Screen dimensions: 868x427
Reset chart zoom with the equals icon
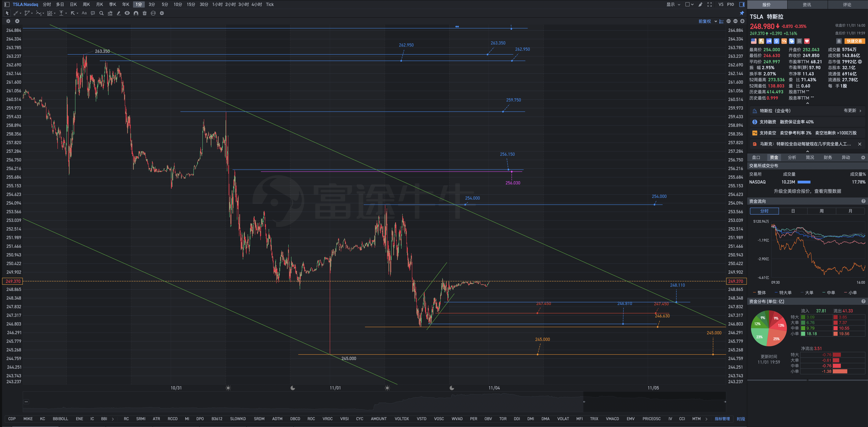click(x=729, y=21)
